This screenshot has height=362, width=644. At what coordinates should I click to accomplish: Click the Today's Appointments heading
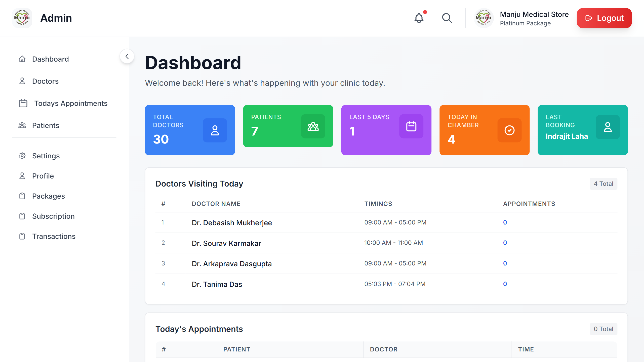199,329
